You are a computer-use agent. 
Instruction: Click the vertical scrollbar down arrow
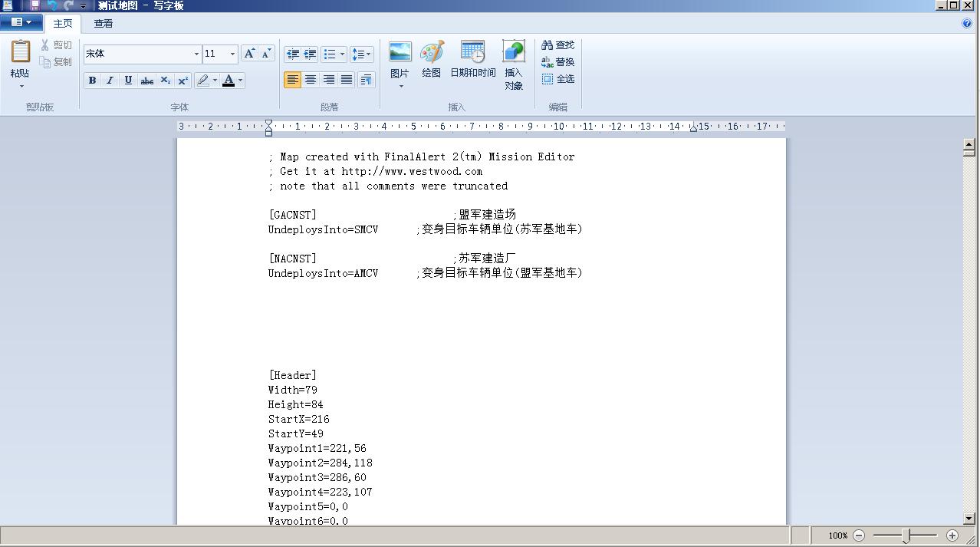969,519
